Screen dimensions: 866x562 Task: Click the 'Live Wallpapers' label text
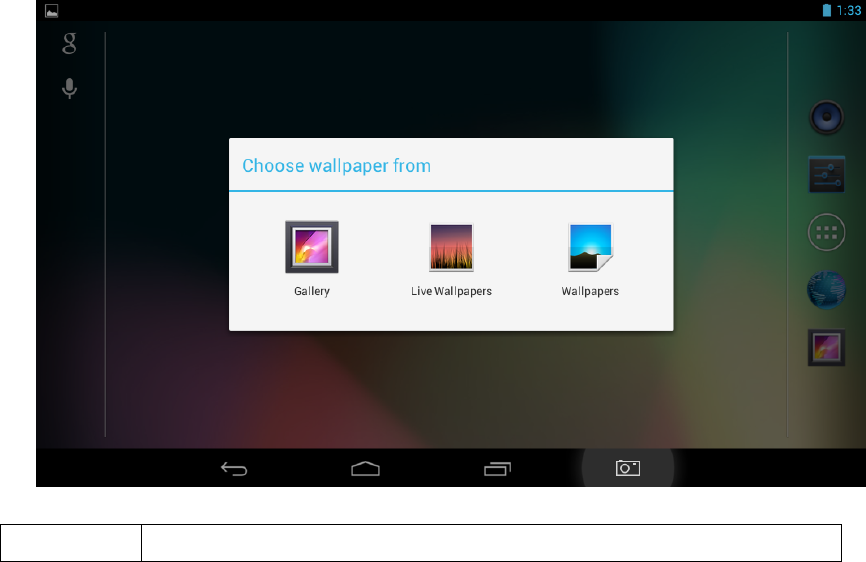coord(451,291)
